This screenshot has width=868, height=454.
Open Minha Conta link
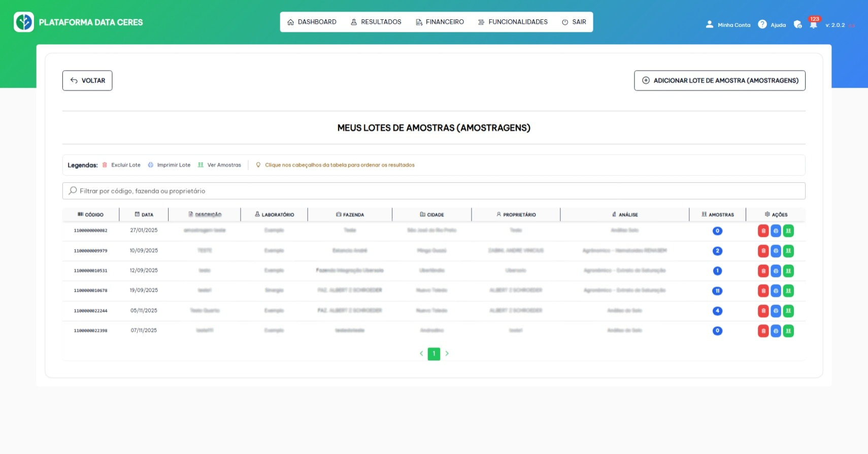tap(728, 25)
